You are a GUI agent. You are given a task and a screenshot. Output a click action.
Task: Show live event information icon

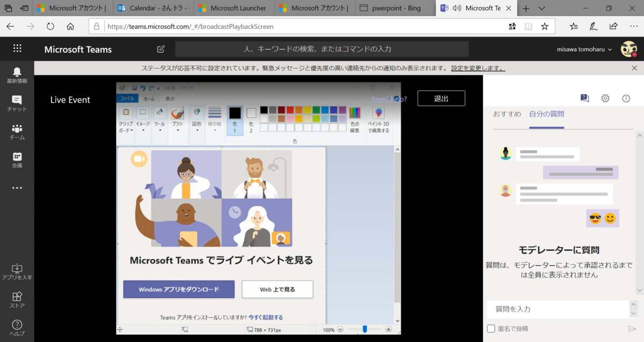click(626, 98)
